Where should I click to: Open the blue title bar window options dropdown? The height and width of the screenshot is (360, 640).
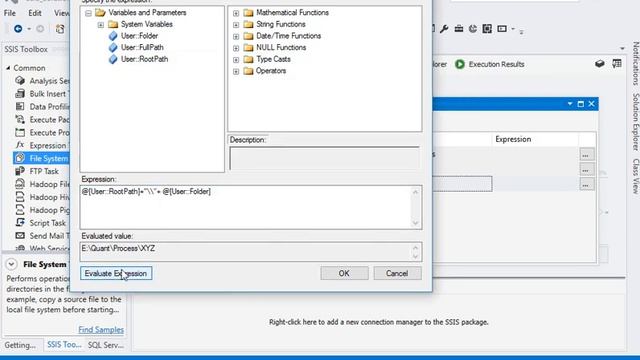pos(570,104)
